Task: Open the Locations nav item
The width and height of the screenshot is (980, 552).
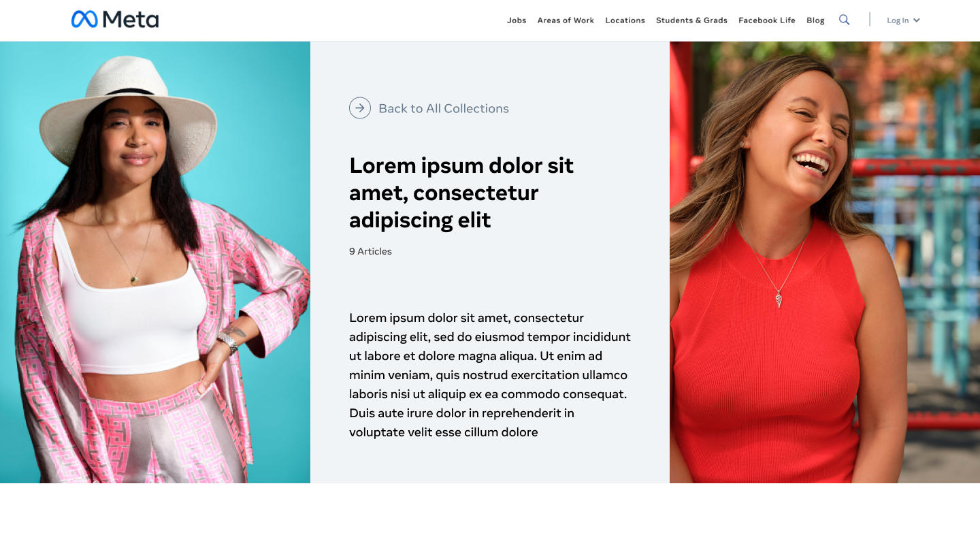Action: tap(625, 20)
